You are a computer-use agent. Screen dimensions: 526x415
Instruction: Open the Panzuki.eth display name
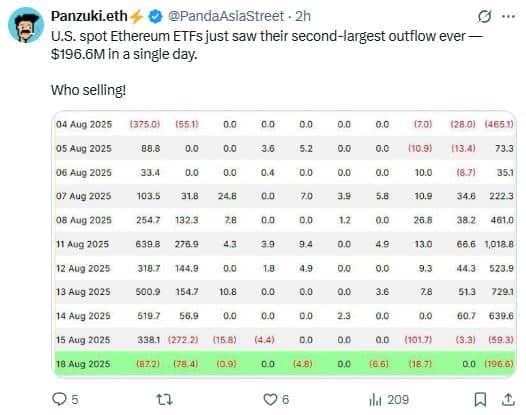click(89, 16)
